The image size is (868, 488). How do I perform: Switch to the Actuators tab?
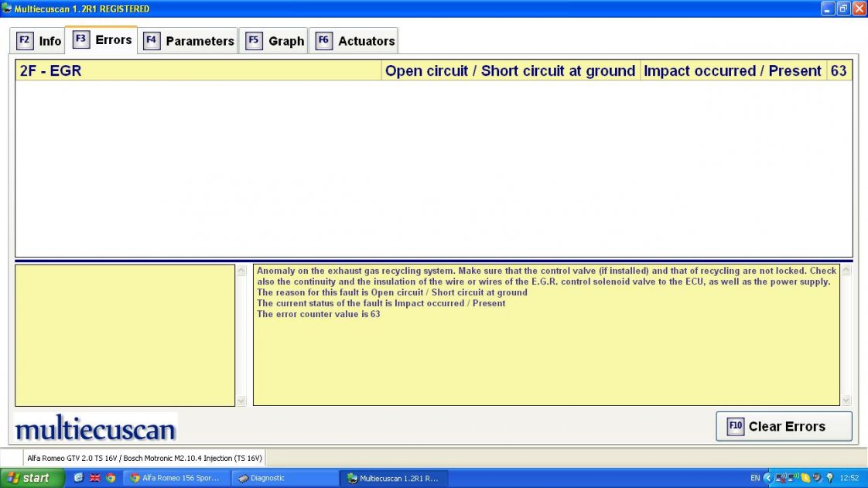pyautogui.click(x=355, y=41)
